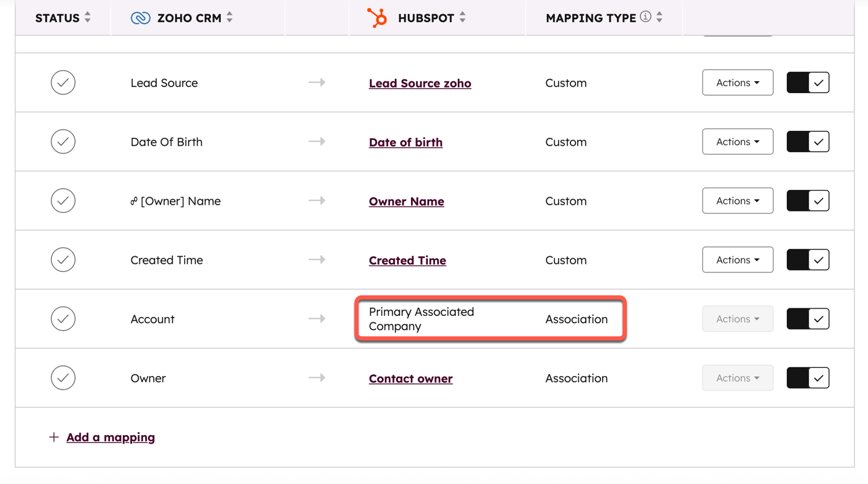Click the Association type in Owner row
Viewport: 868px width, 484px height.
pyautogui.click(x=577, y=378)
